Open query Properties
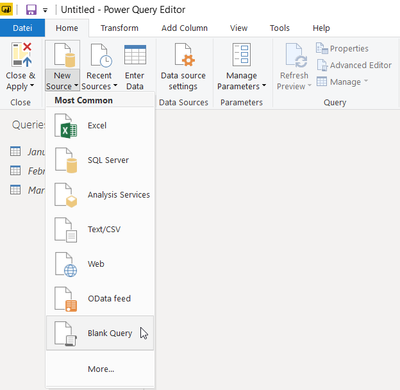Viewport: 400px width, 390px height. point(342,49)
